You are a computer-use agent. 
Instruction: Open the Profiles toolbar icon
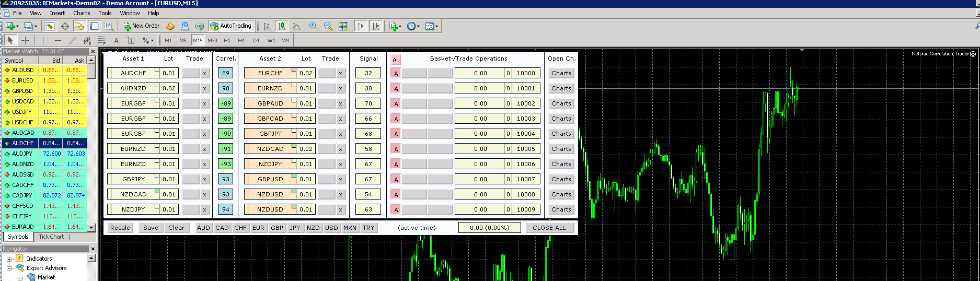pyautogui.click(x=28, y=26)
